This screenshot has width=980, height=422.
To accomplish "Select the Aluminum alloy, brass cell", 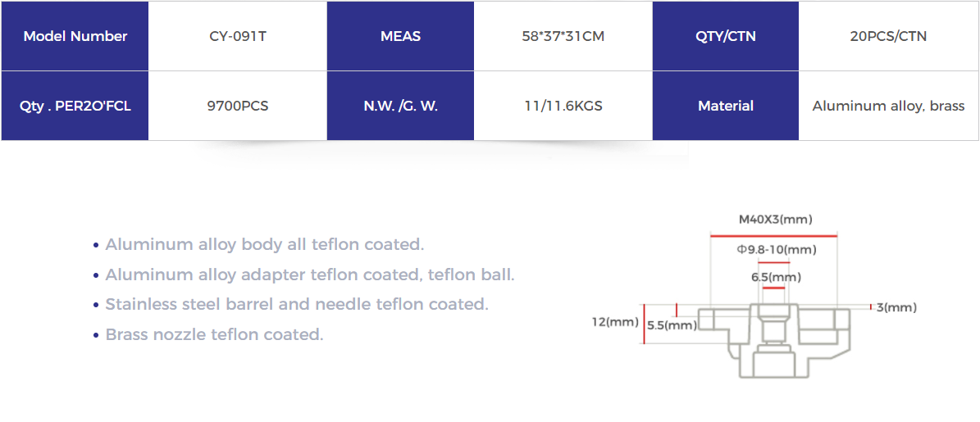I will (x=888, y=107).
